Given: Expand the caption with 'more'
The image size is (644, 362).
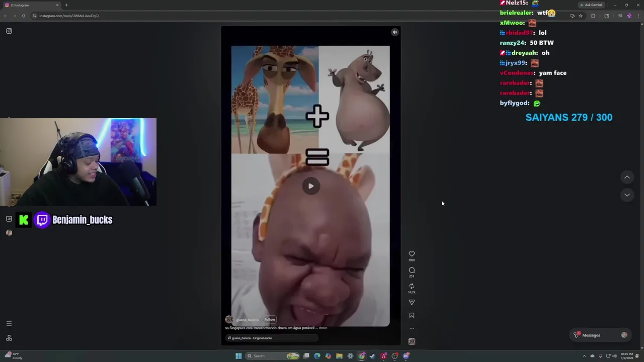Looking at the screenshot, I should [323, 328].
